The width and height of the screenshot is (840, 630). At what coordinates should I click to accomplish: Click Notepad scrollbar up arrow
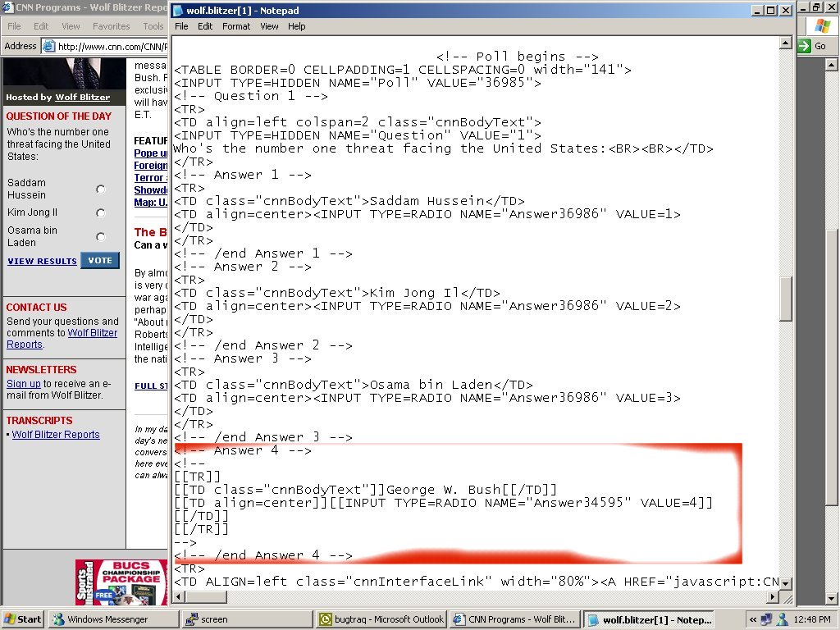click(x=786, y=43)
